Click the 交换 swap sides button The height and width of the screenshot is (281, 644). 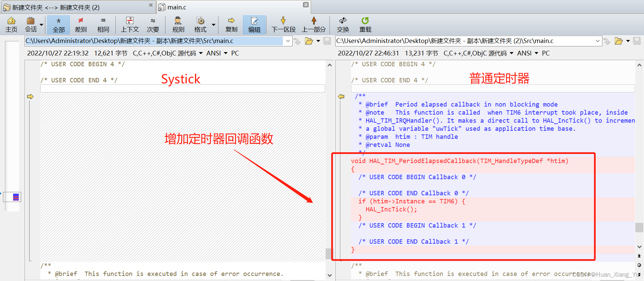pos(343,25)
